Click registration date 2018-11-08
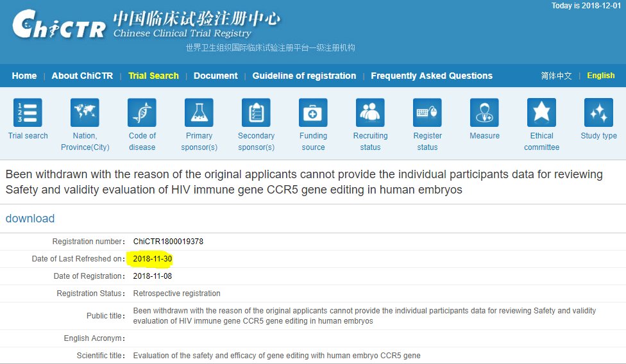The image size is (626, 364). [153, 276]
